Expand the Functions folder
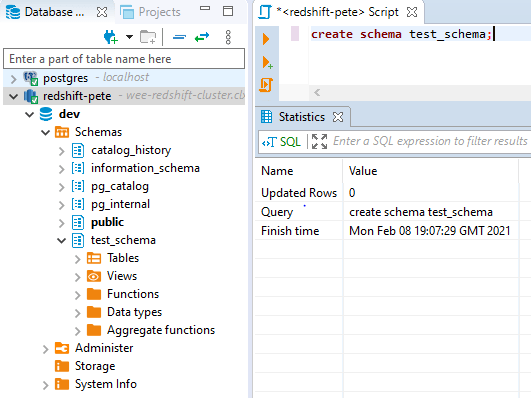This screenshot has height=398, width=531. coord(78,295)
